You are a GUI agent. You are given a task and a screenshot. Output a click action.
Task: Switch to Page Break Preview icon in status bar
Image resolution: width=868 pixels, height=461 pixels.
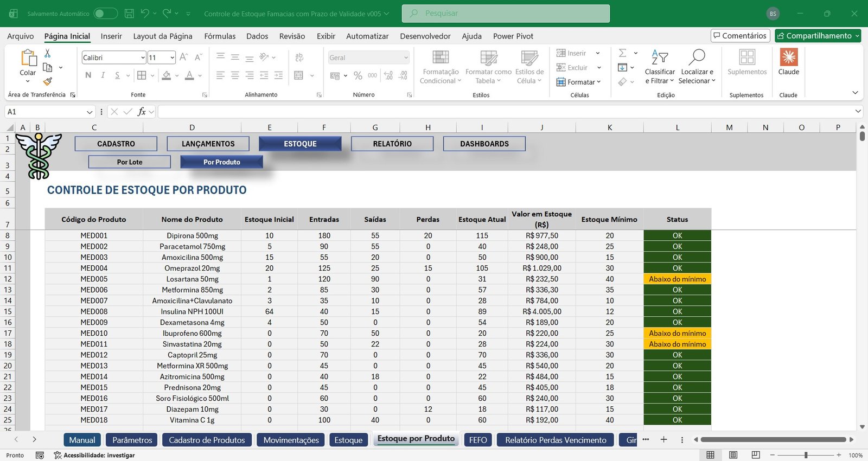pos(756,455)
